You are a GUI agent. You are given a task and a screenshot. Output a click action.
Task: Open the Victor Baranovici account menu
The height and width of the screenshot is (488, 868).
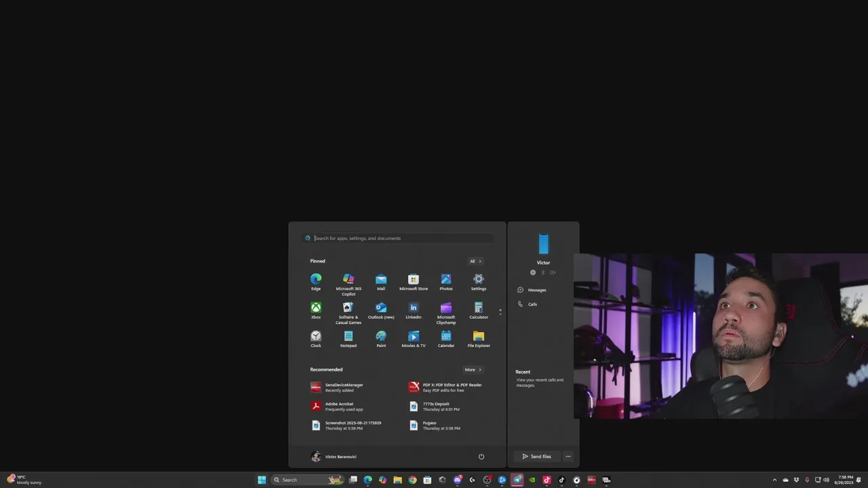point(334,456)
